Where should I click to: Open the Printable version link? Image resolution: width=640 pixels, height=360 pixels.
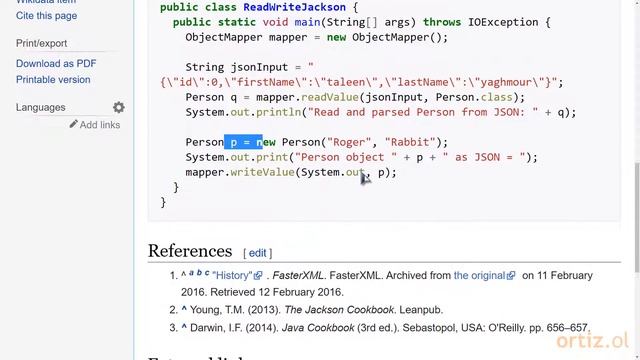point(53,80)
